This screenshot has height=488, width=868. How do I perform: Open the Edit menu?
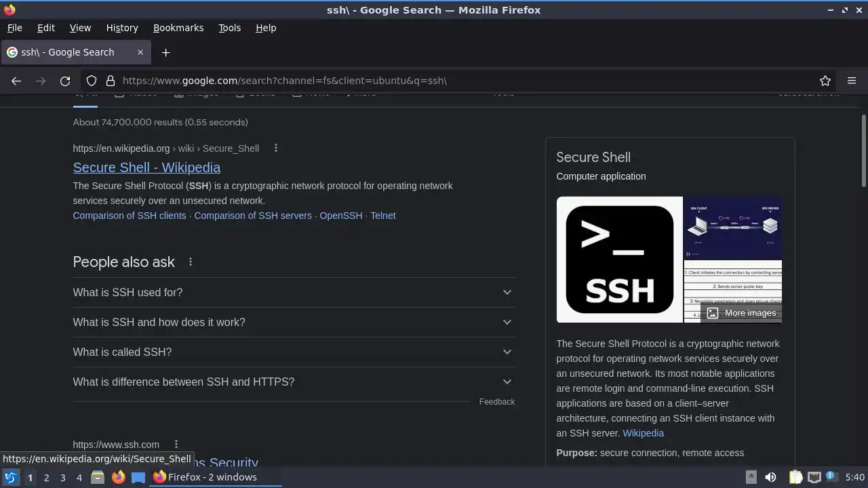(x=46, y=28)
